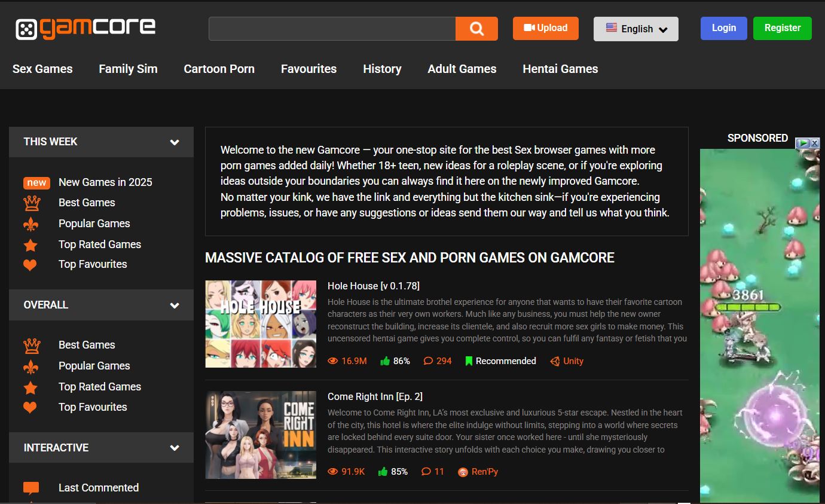
Task: Open the Hentai Games menu
Action: 560,69
